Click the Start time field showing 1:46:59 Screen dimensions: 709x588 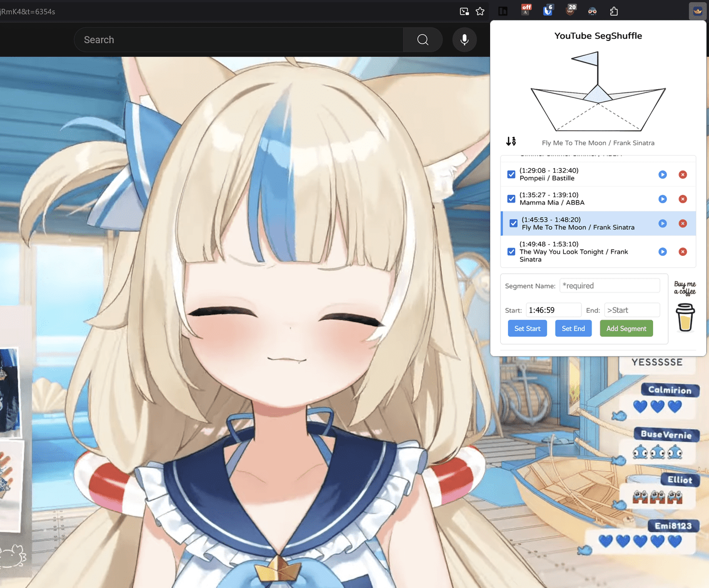(x=554, y=310)
